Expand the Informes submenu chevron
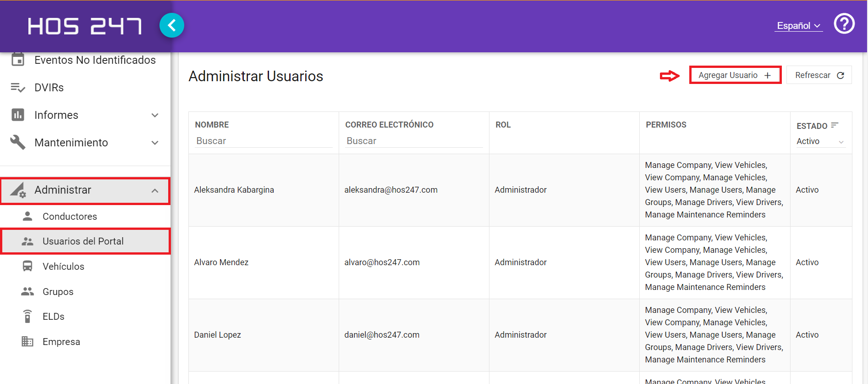 [x=155, y=115]
